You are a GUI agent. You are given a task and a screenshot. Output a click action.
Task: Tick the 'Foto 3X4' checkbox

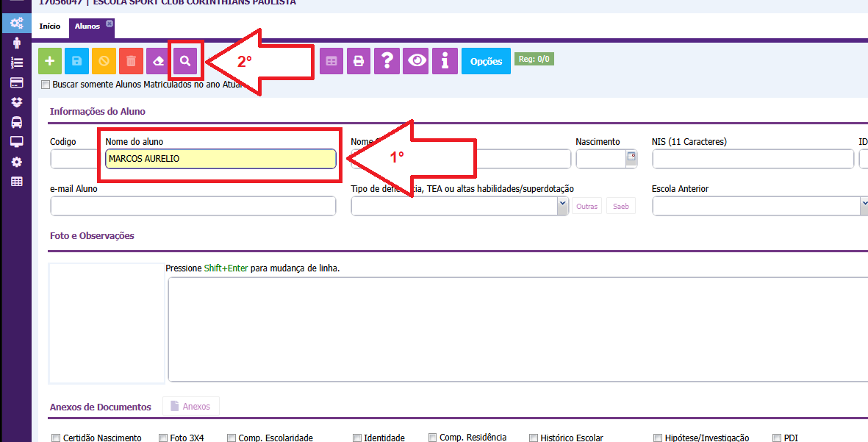click(163, 438)
